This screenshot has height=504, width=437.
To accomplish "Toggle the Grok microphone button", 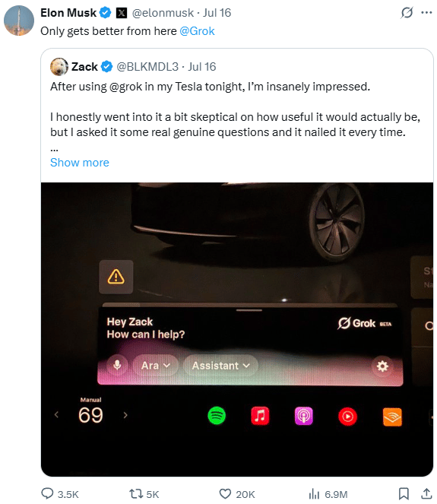I will (x=117, y=365).
